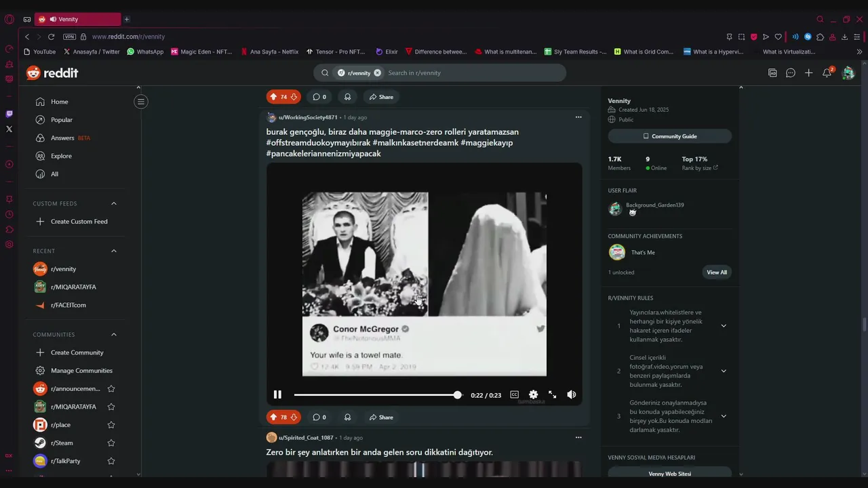Open u/WorkingSociety4871 profile link
868x488 pixels.
(308, 117)
